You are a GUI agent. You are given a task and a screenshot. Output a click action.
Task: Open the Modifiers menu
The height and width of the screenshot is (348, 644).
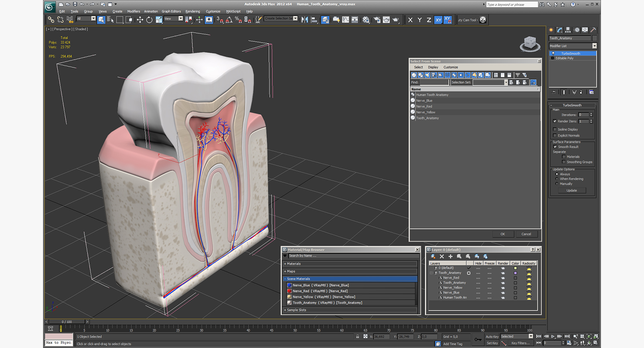point(134,11)
